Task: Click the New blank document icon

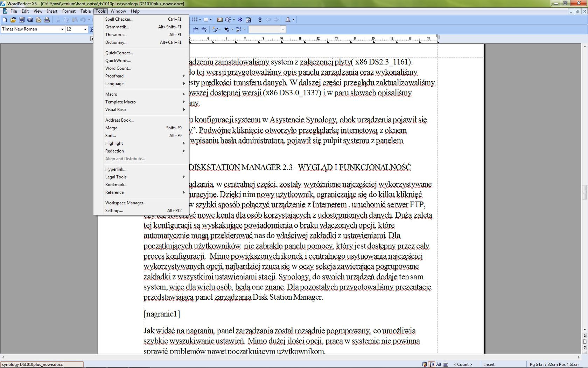Action: tap(5, 20)
